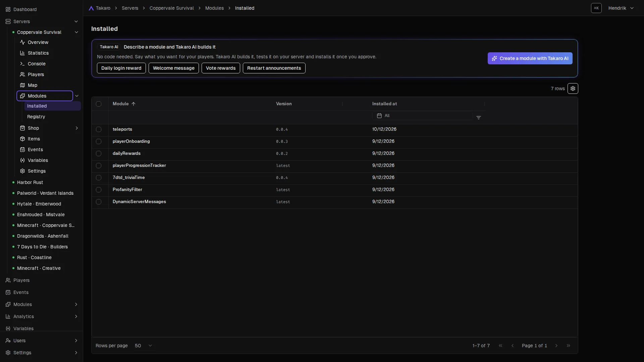Expand the Analytics section chevron

pyautogui.click(x=76, y=316)
